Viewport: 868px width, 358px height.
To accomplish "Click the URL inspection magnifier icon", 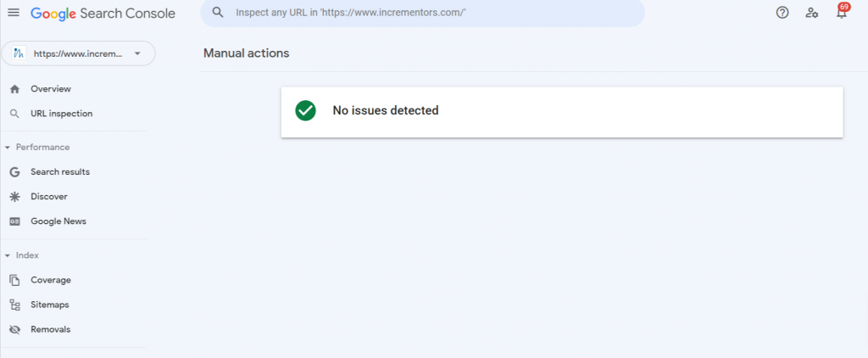I will (x=15, y=114).
